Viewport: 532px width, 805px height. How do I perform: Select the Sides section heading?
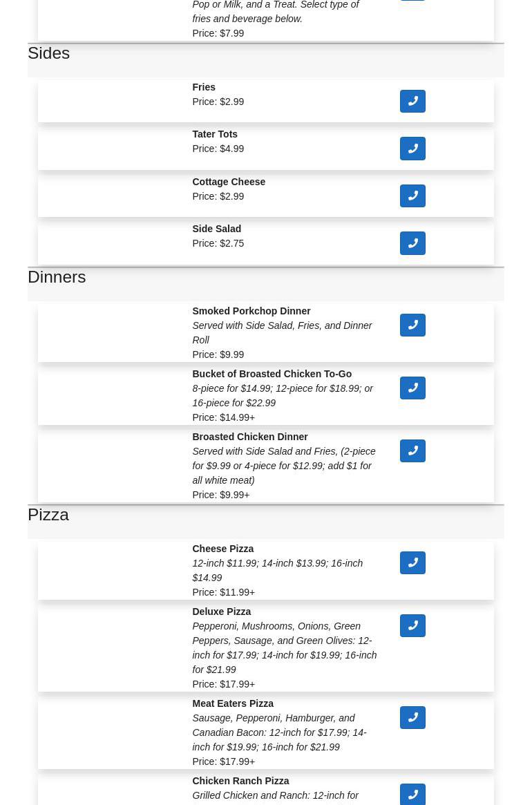48,53
